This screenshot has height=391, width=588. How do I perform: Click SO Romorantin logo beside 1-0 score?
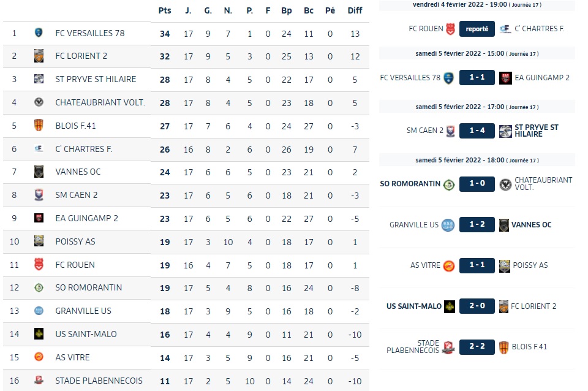point(449,184)
